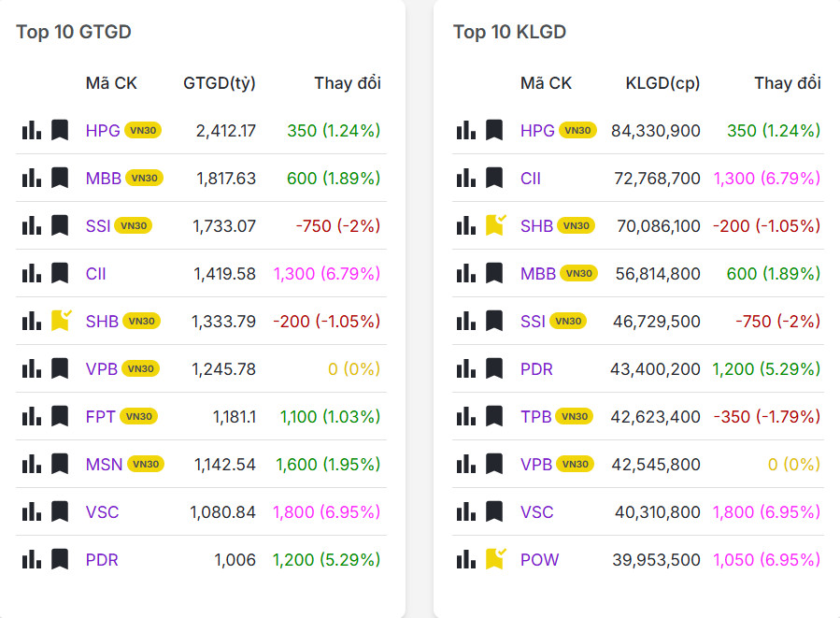
Task: Toggle the CII bookmark in Top 10 GTGD
Action: pos(60,273)
